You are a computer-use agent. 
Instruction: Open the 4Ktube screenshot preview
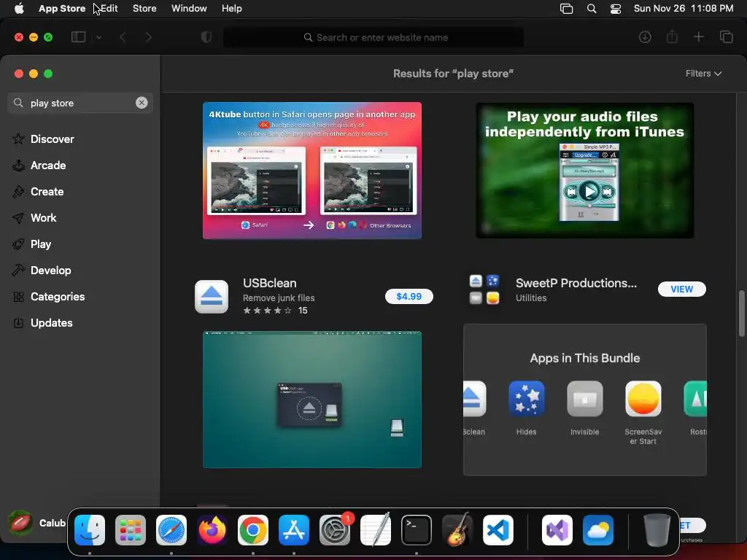tap(312, 171)
